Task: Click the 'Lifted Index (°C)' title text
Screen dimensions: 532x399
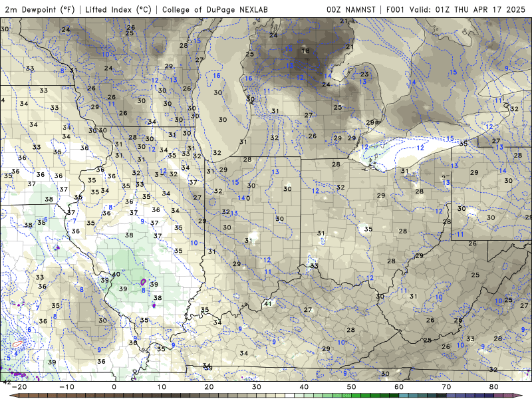Action: coord(118,9)
